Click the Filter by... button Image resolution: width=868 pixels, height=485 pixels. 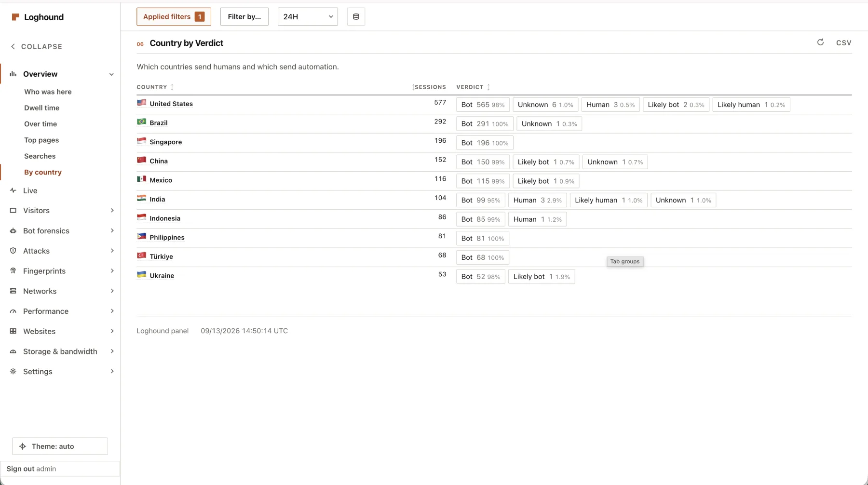click(244, 17)
